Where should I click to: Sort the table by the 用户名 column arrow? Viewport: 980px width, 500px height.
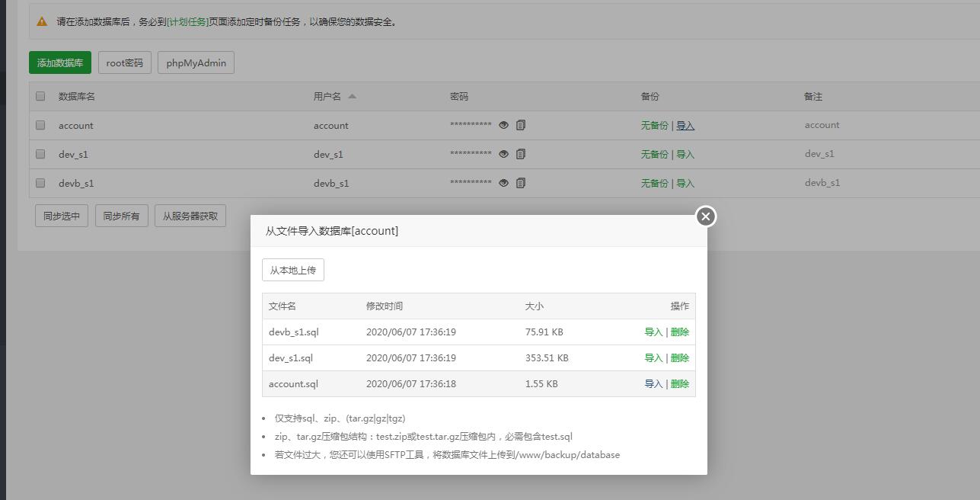coord(352,96)
